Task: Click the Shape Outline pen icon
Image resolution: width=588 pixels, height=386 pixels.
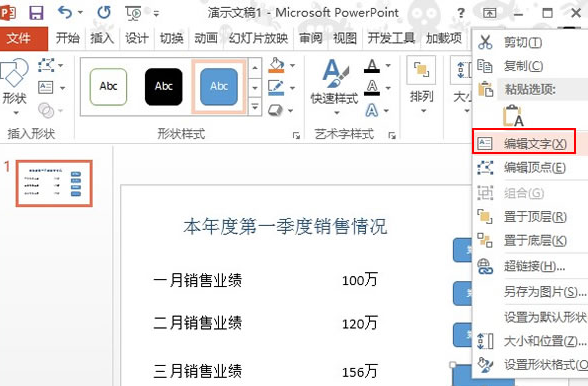Action: (276, 88)
